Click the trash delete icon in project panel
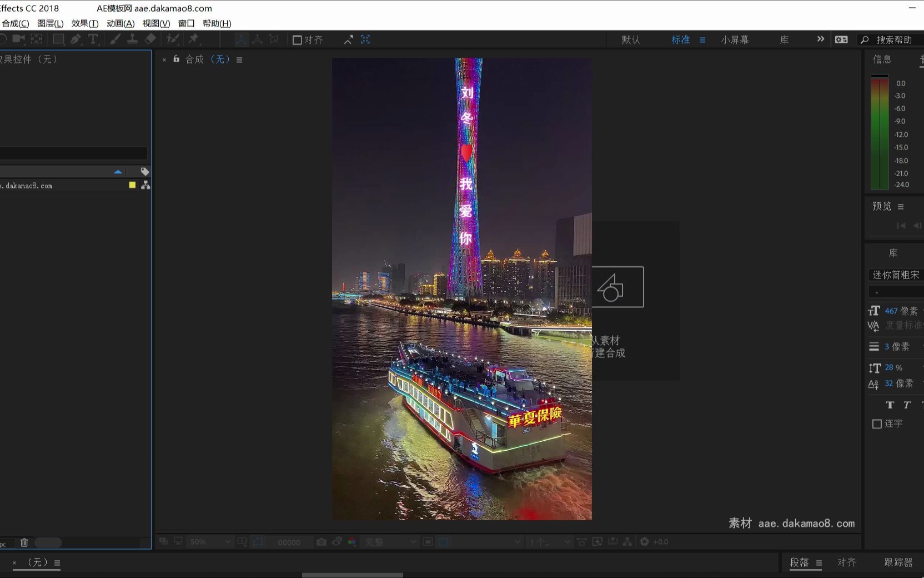The height and width of the screenshot is (578, 924). point(24,542)
